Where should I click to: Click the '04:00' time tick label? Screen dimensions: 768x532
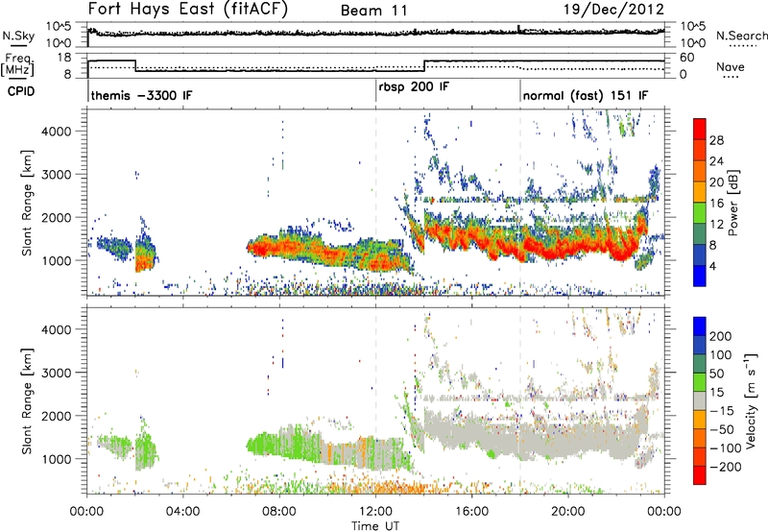click(183, 512)
